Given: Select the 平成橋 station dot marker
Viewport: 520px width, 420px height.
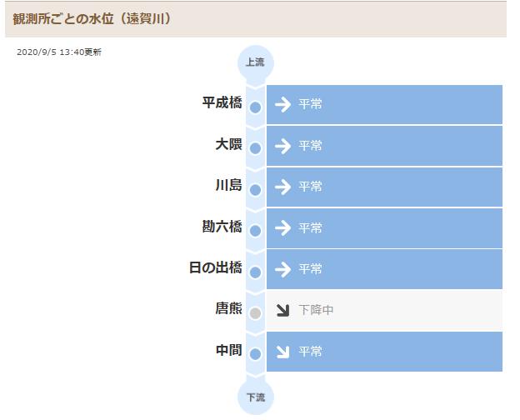Looking at the screenshot, I should 255,107.
